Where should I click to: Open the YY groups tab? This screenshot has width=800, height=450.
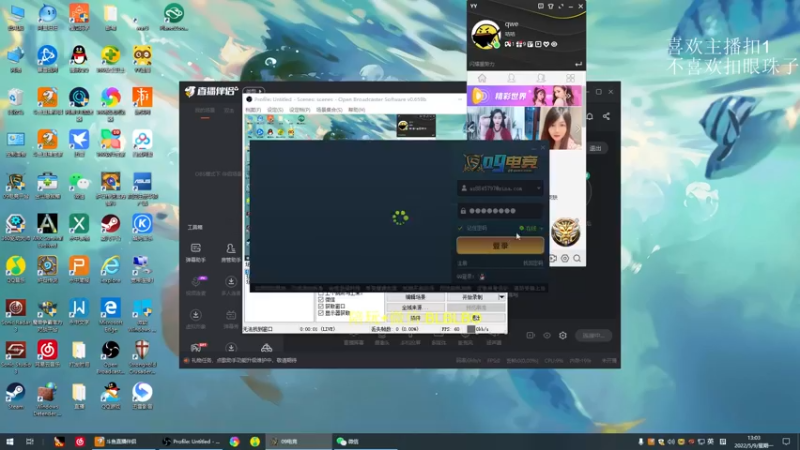pyautogui.click(x=541, y=78)
